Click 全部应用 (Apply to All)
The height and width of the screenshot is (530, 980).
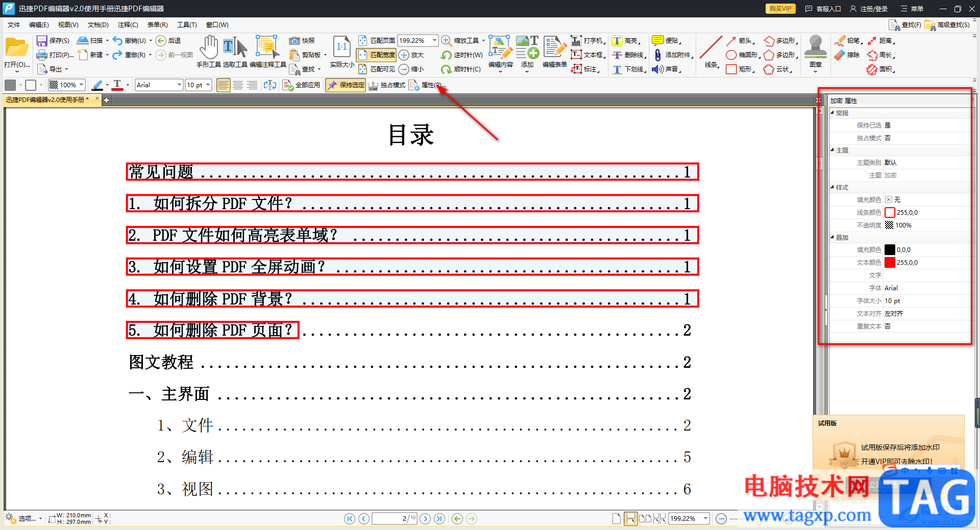coord(302,85)
